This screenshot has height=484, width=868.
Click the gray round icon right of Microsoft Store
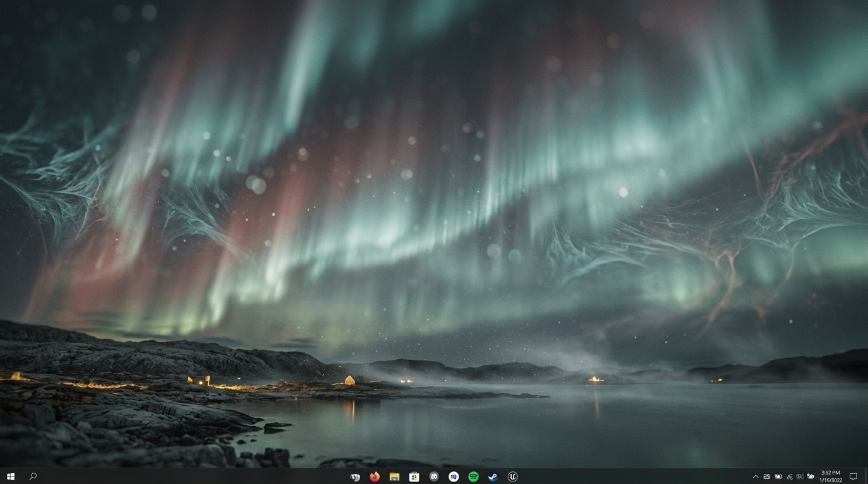tap(434, 477)
